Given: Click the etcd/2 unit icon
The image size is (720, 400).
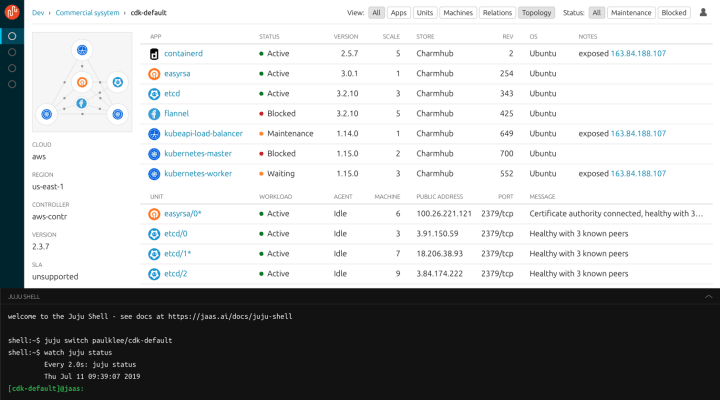Looking at the screenshot, I should 154,274.
